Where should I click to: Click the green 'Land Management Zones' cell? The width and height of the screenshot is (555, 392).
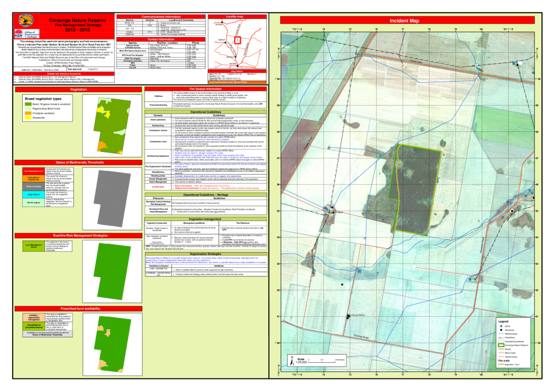34,246
